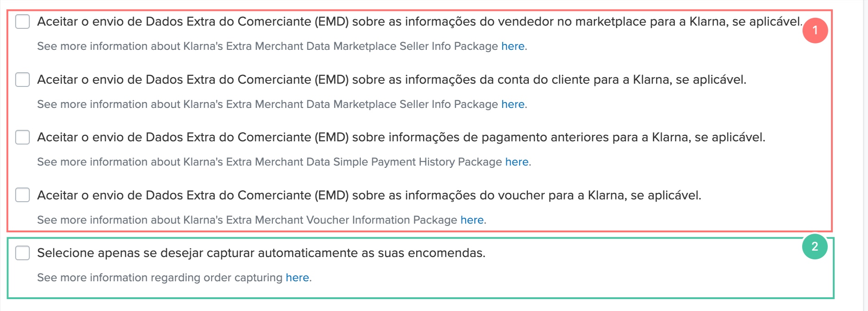Enable EMD for marketplace vendedor information checkbox
This screenshot has height=311, width=868.
22,21
